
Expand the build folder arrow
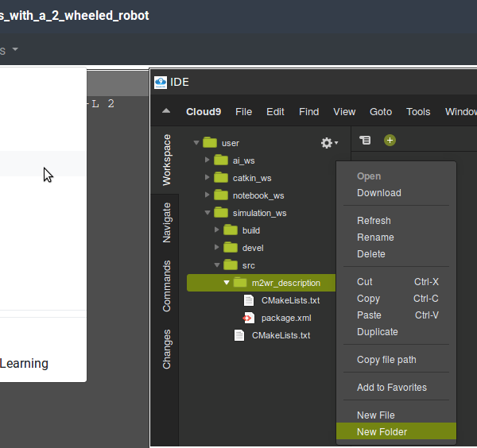coord(216,230)
